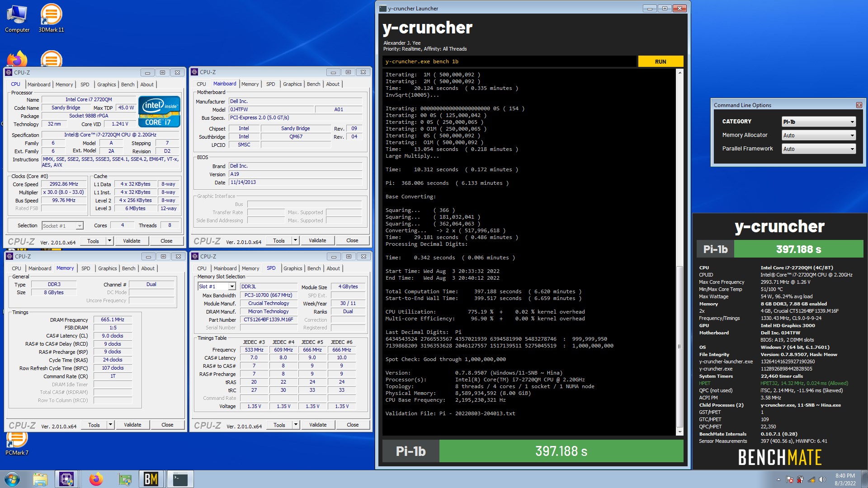
Task: Click the tray clock showing 8:40 PM
Action: click(845, 479)
